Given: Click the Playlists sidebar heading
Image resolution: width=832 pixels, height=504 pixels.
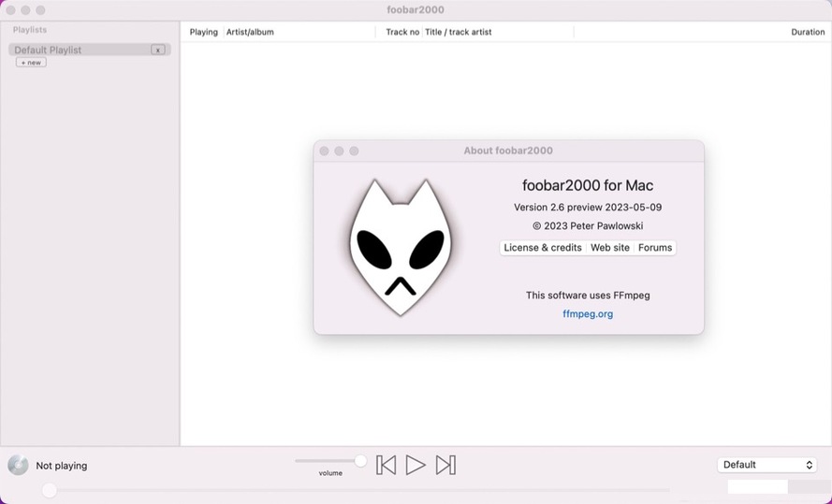Looking at the screenshot, I should 30,30.
